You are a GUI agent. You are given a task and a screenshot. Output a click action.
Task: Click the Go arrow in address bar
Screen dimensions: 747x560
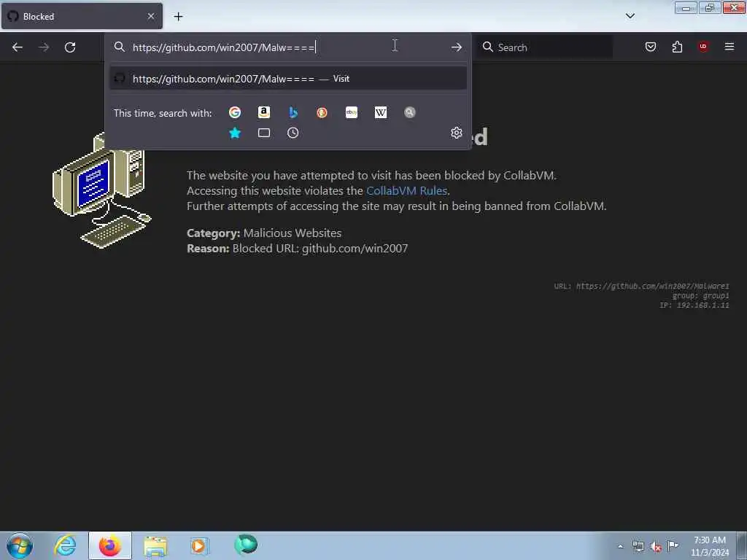[457, 47]
